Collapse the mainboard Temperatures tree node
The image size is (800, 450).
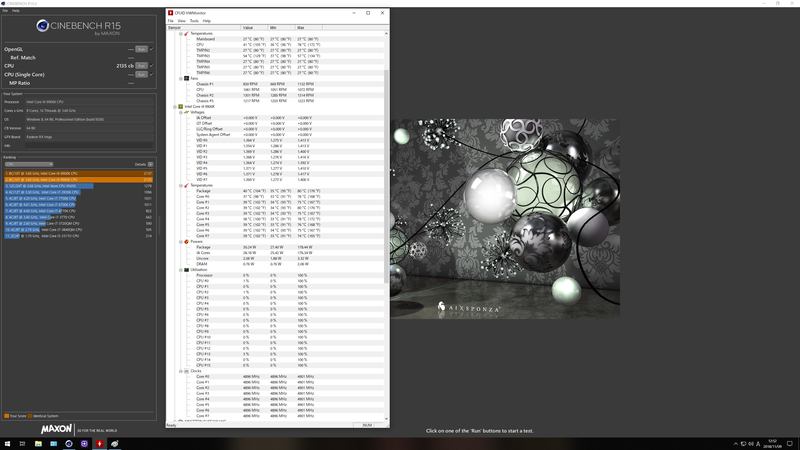[x=181, y=33]
